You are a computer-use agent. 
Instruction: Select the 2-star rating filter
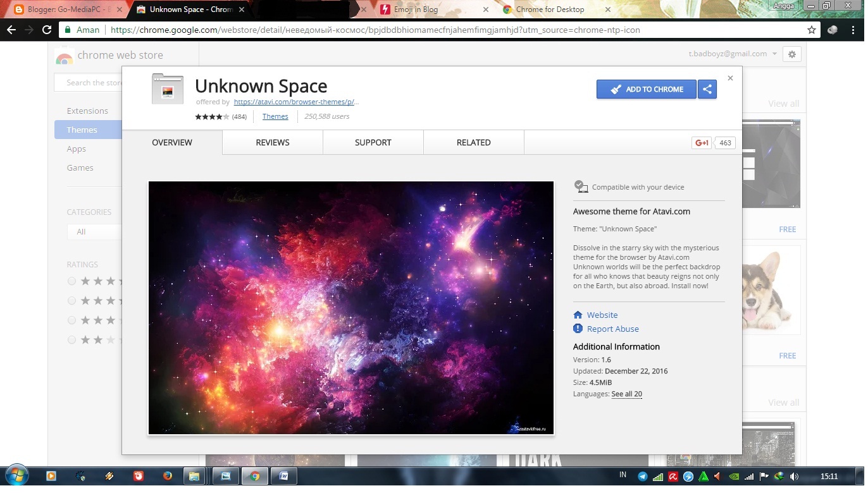[x=71, y=339]
